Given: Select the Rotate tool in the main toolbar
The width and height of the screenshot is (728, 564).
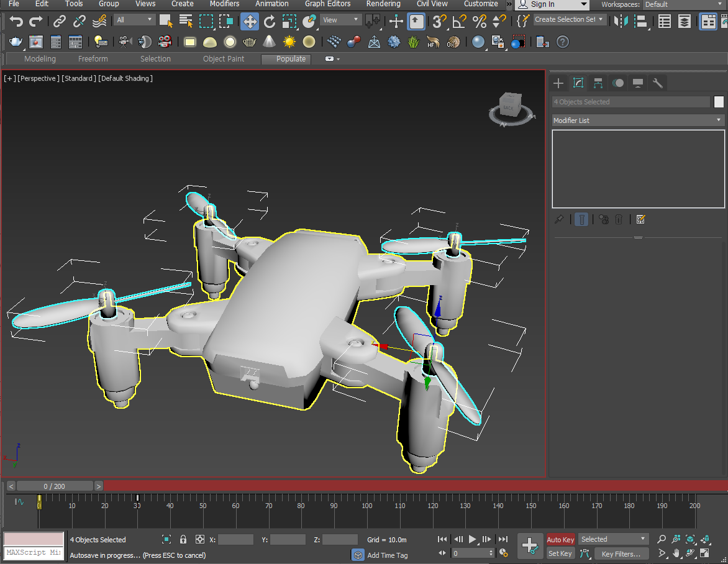Looking at the screenshot, I should pos(270,22).
